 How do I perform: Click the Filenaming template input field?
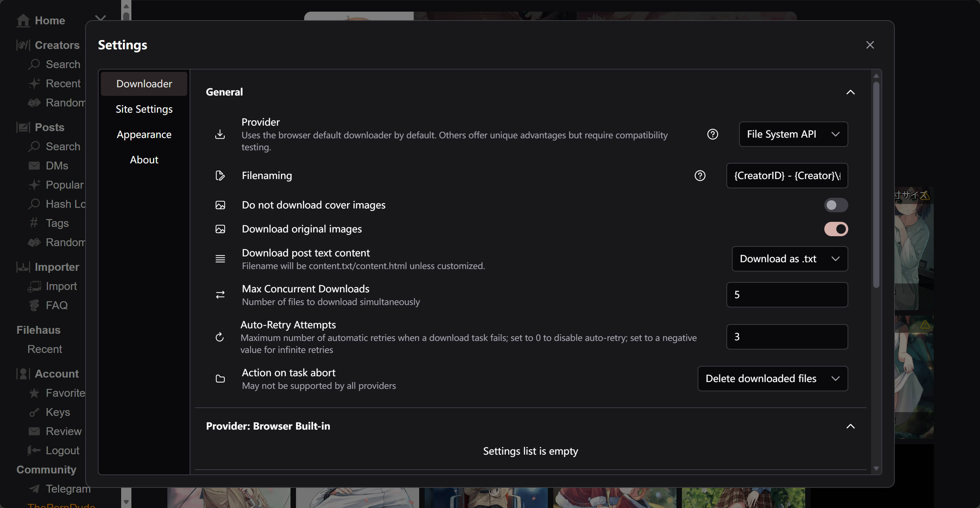(x=787, y=175)
